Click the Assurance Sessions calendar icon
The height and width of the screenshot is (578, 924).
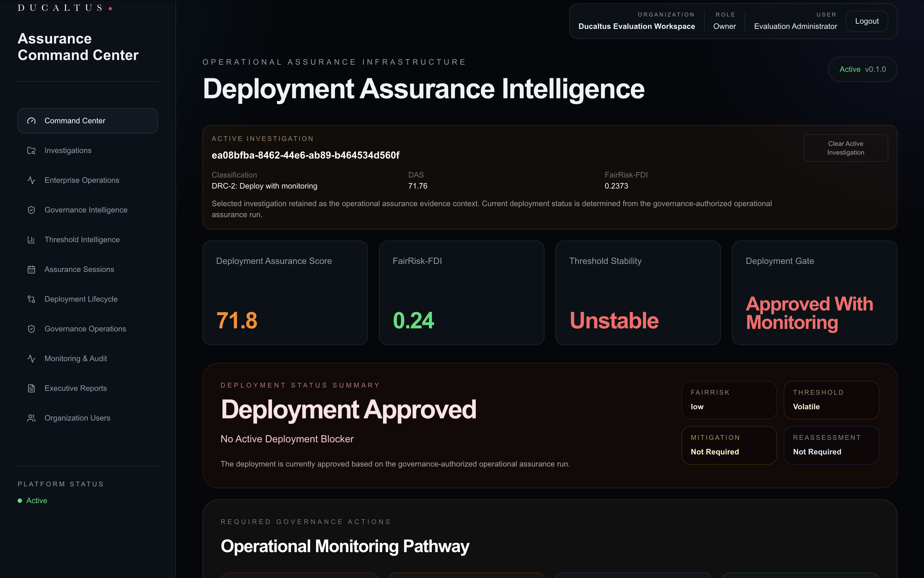(31, 269)
